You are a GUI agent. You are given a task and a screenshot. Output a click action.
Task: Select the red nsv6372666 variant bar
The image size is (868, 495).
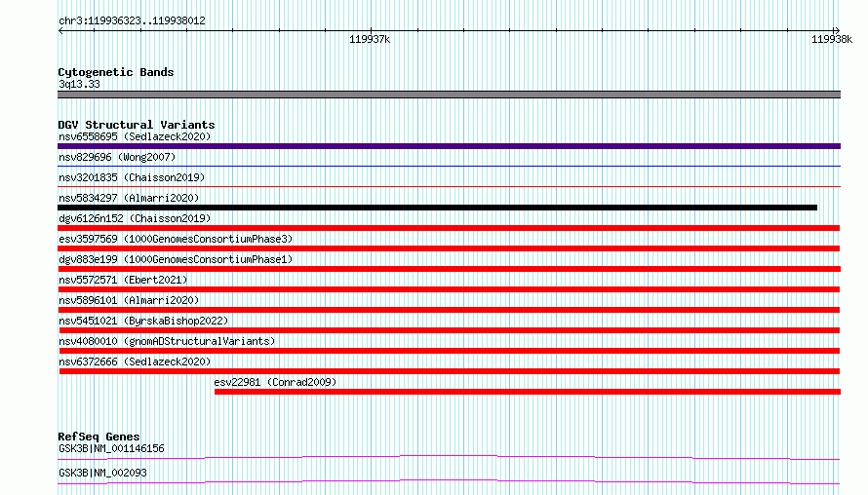click(450, 371)
